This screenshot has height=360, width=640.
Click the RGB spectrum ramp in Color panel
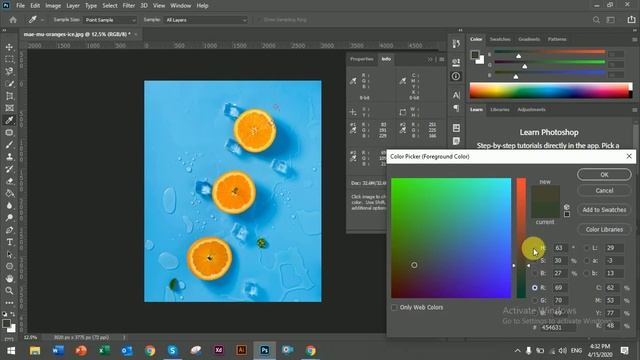(x=550, y=91)
